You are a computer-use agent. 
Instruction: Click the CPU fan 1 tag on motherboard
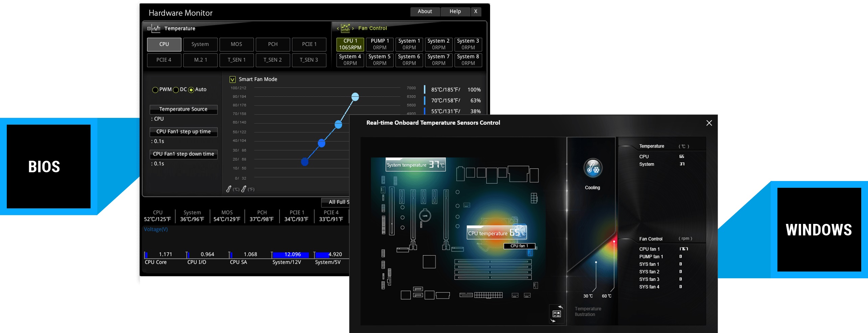tap(520, 246)
